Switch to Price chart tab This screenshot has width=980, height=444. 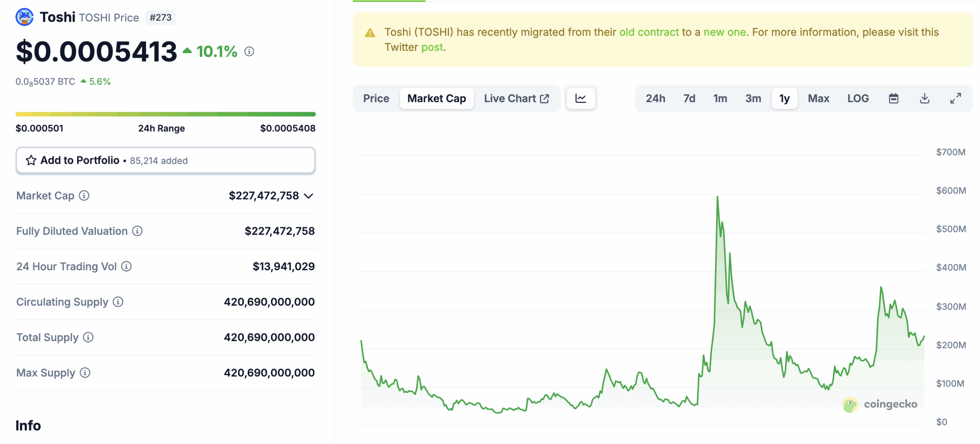click(x=376, y=98)
